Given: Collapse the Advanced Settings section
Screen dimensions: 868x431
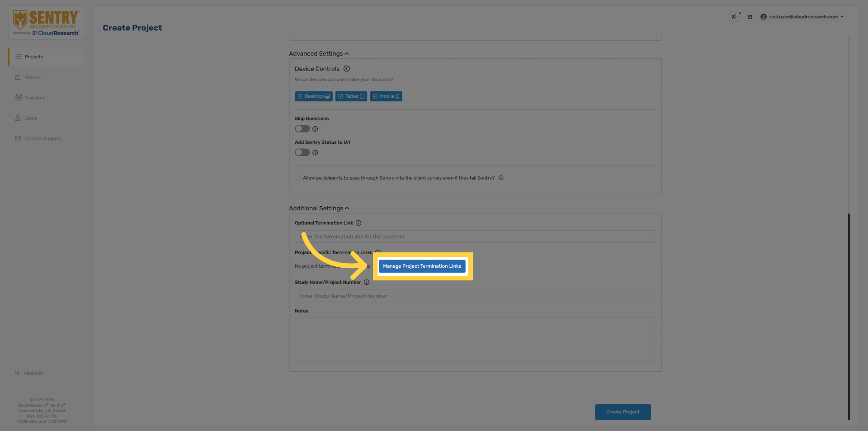Looking at the screenshot, I should (x=347, y=53).
